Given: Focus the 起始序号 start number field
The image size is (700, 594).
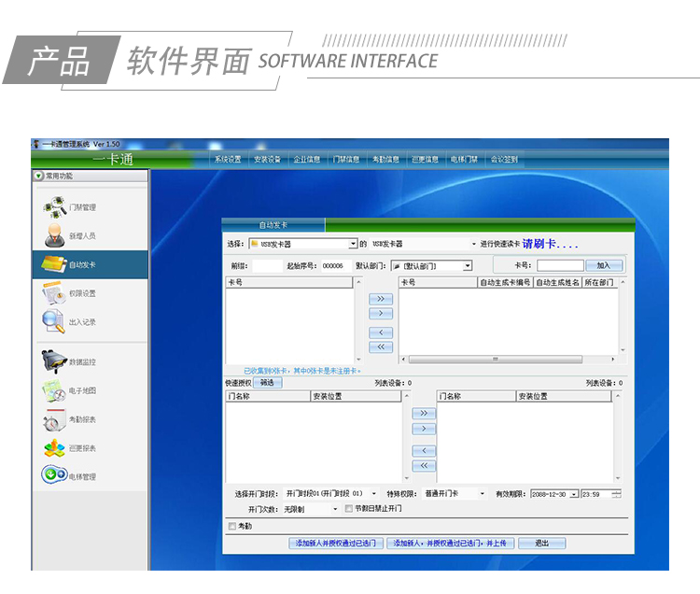Looking at the screenshot, I should [x=336, y=266].
